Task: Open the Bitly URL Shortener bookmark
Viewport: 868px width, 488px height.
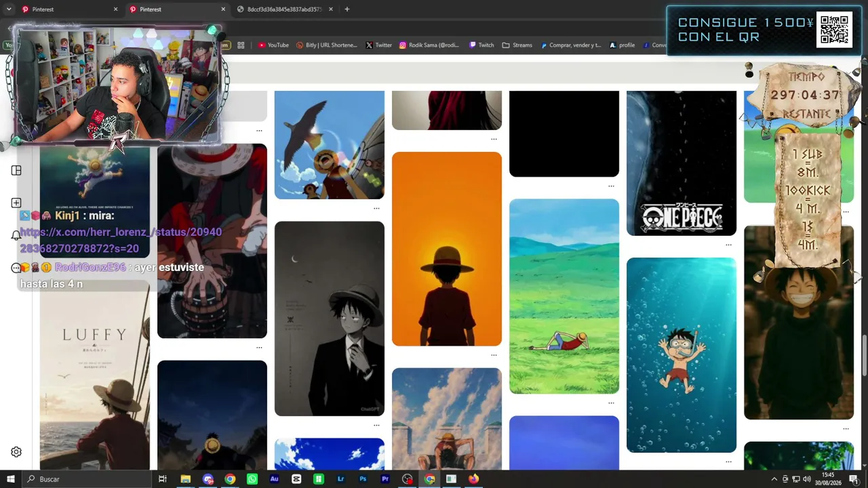Action: (x=327, y=45)
